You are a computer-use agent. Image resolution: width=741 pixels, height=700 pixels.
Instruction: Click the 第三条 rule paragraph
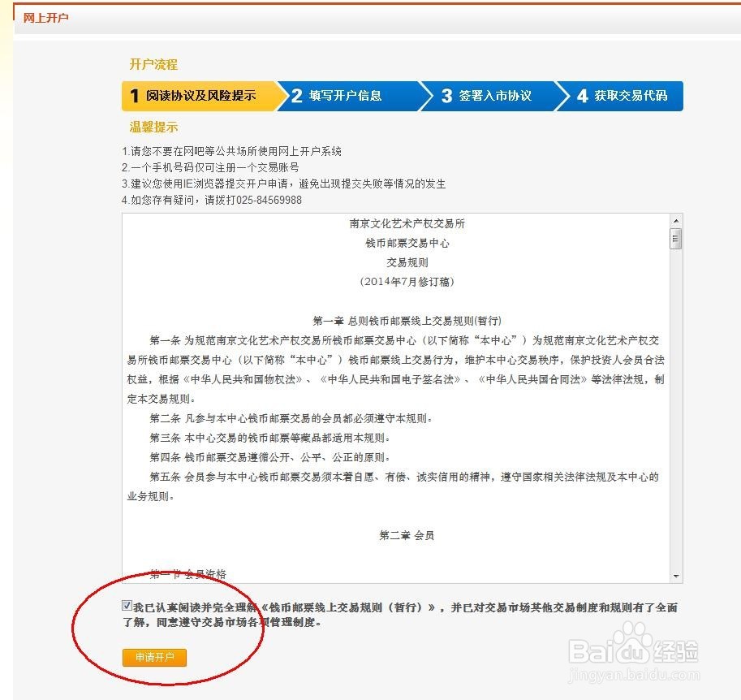[269, 438]
